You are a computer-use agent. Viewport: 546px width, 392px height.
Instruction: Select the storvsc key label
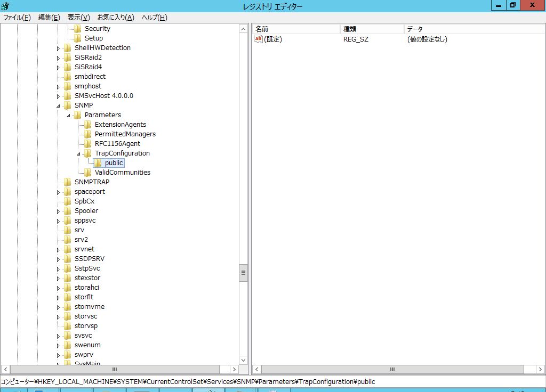pyautogui.click(x=86, y=316)
